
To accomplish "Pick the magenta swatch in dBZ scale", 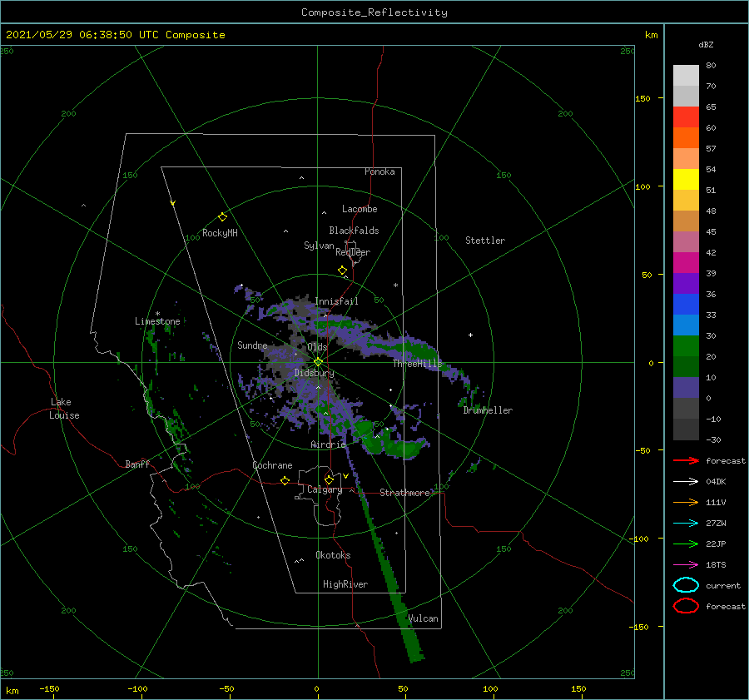I will coord(686,262).
